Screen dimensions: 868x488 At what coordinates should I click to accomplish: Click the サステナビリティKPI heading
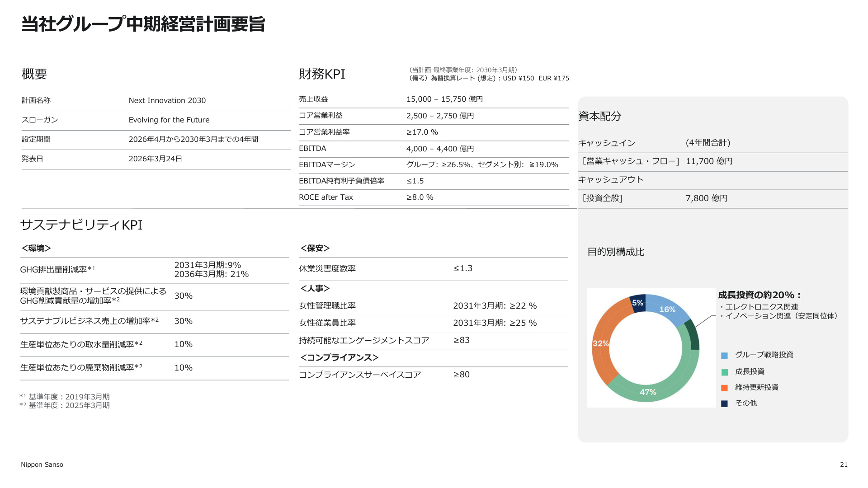81,225
